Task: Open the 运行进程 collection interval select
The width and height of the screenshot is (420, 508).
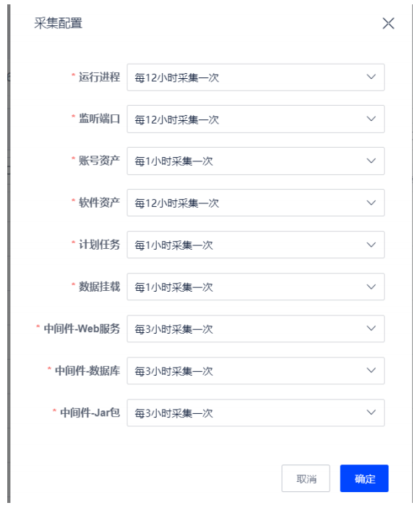Action: pos(255,77)
